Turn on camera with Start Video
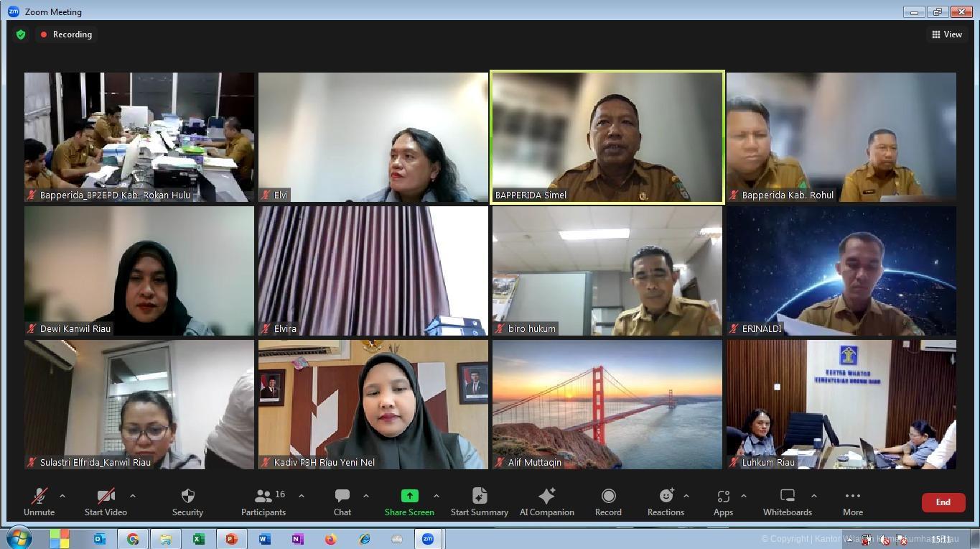This screenshot has height=549, width=980. (106, 502)
